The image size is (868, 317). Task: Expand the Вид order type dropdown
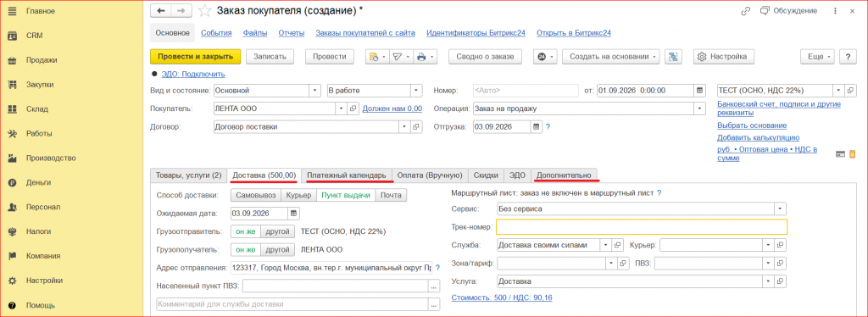click(x=315, y=91)
